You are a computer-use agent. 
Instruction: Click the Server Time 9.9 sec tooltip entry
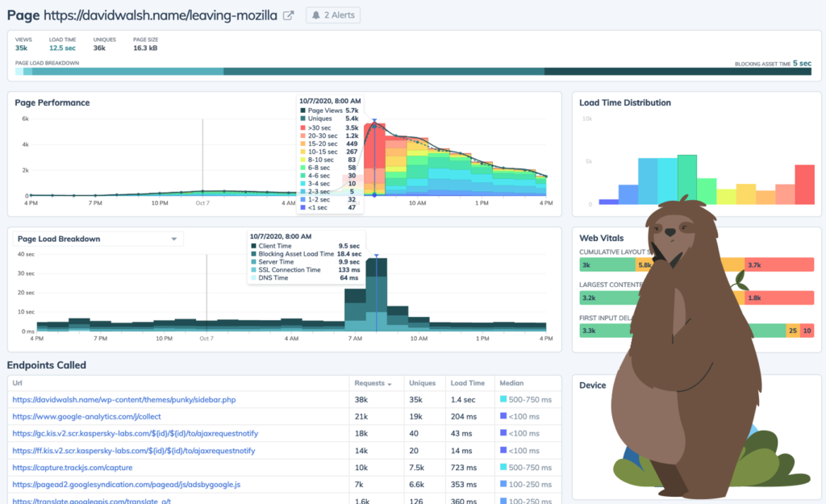tap(306, 262)
